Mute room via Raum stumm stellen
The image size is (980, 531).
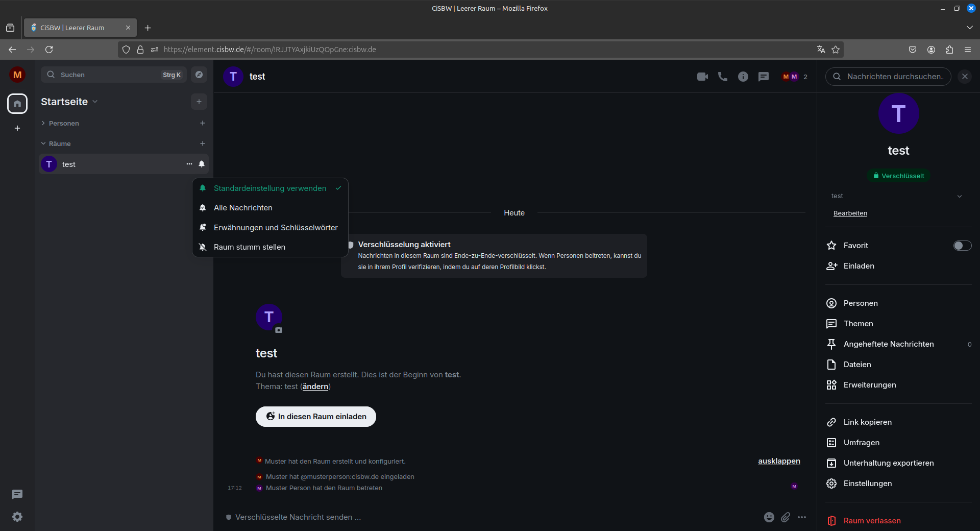coord(249,247)
